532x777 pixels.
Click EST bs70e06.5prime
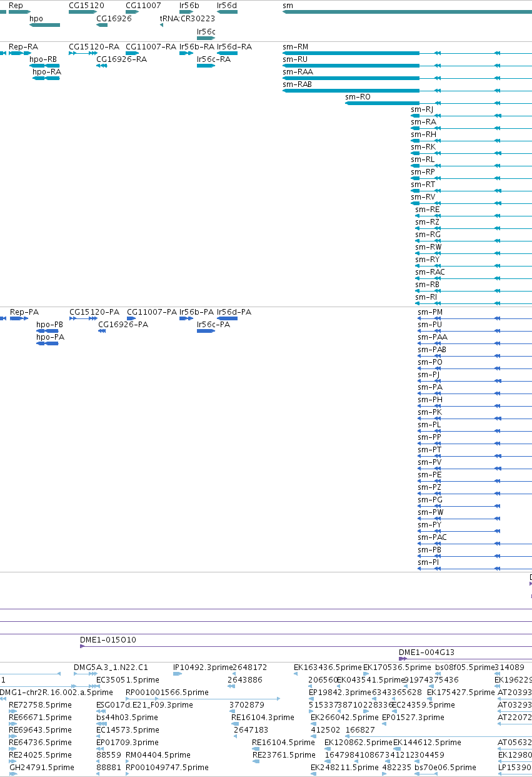[x=445, y=767]
